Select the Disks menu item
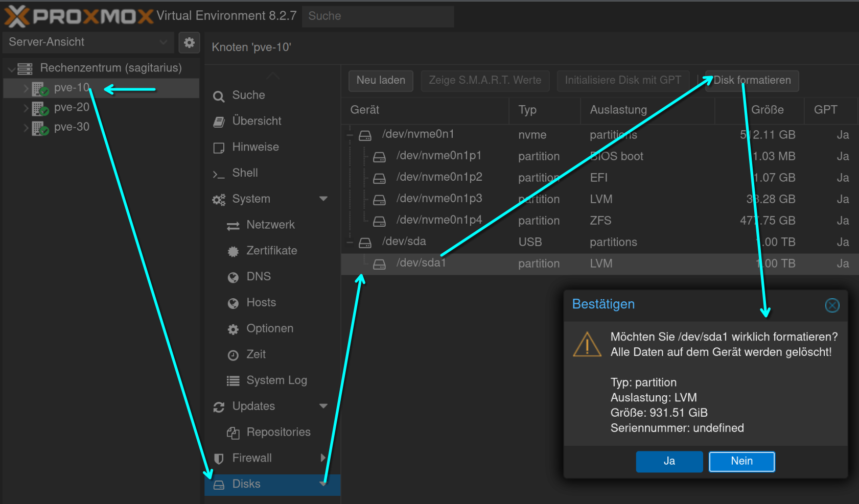This screenshot has width=859, height=504. [x=272, y=484]
